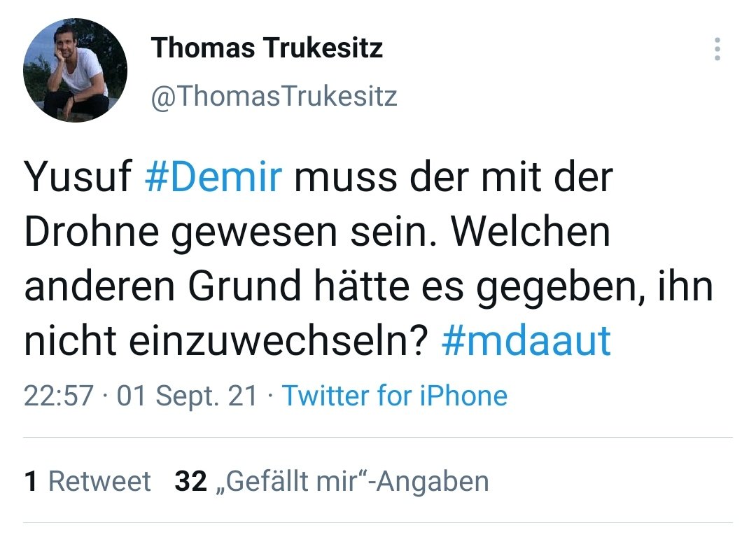Image resolution: width=756 pixels, height=535 pixels.
Task: Open the Twitter for iPhone source link
Action: point(394,396)
